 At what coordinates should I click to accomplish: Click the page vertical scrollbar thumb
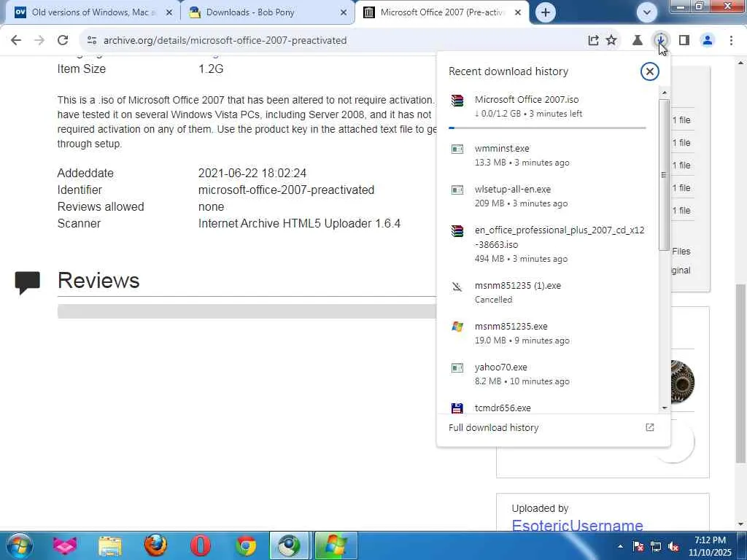pos(741,373)
